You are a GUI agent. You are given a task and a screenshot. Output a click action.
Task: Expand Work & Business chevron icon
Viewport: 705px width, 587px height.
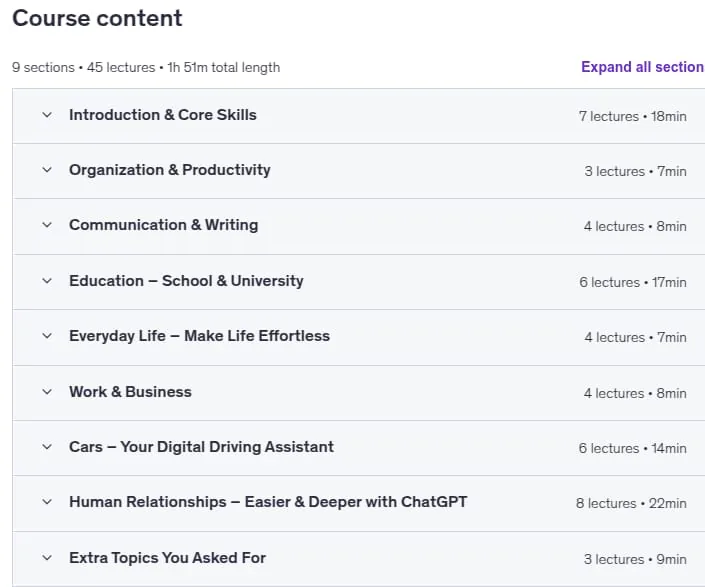(47, 392)
